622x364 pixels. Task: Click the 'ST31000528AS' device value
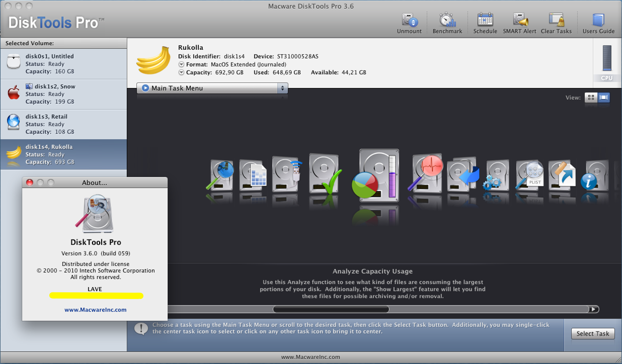[x=298, y=56]
